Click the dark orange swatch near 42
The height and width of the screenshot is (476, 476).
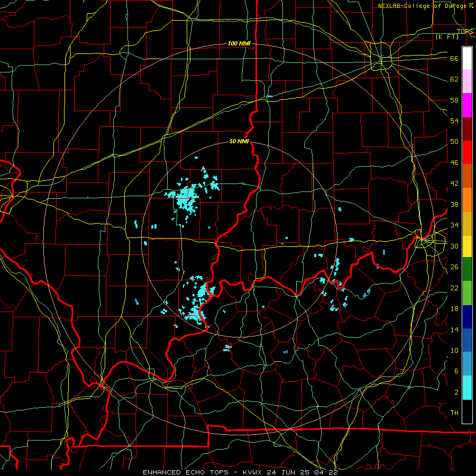[x=467, y=176]
